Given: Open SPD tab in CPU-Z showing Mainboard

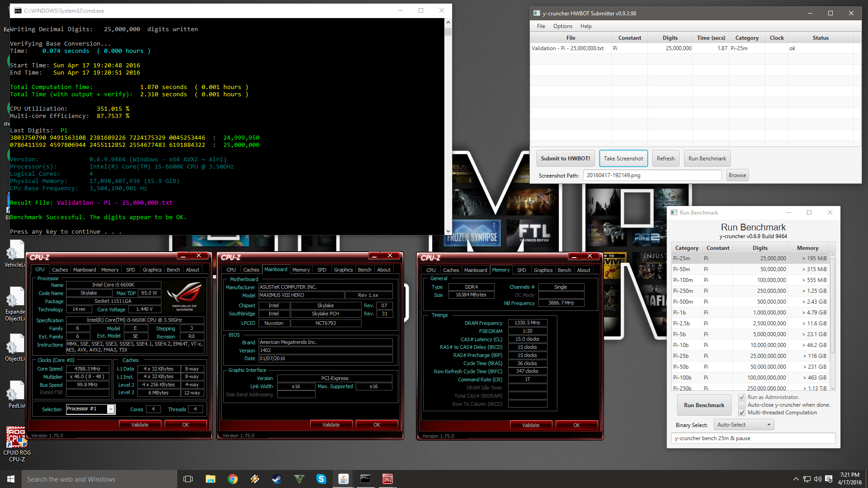Looking at the screenshot, I should point(321,270).
